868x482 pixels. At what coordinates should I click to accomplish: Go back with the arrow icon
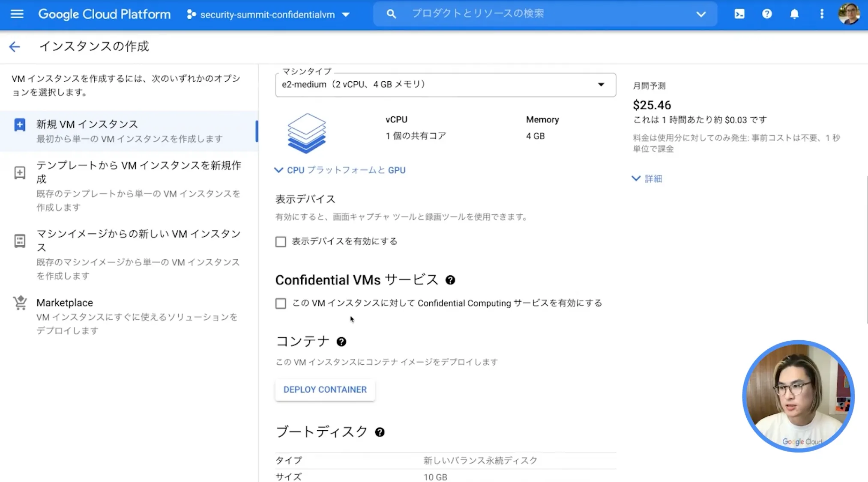(x=15, y=46)
